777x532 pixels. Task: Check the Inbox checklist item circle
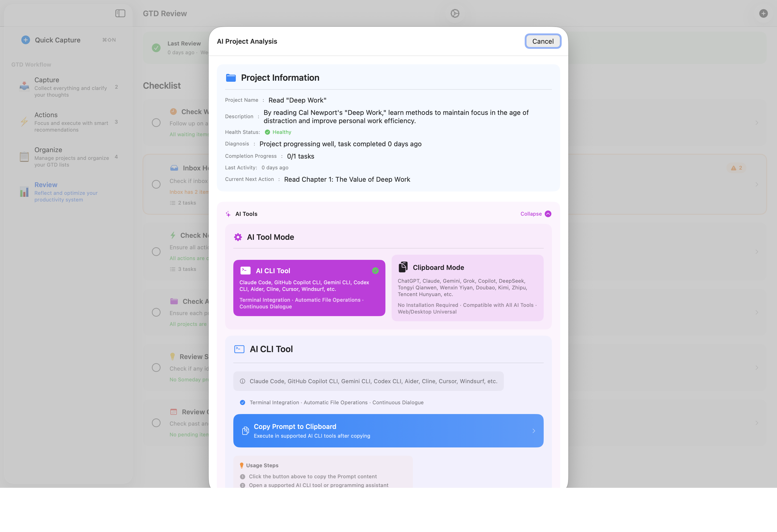[x=156, y=184]
